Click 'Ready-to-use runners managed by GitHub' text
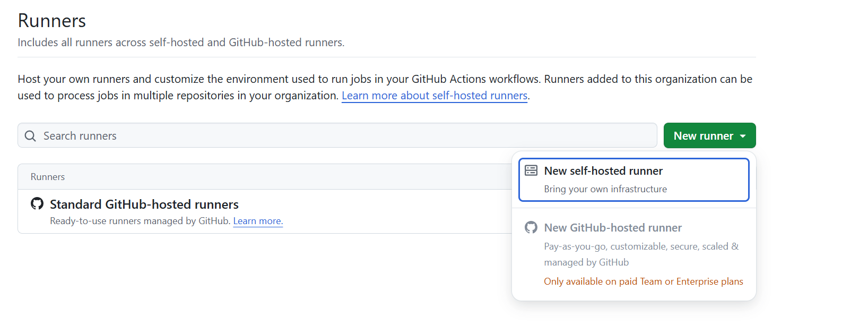Screen dimensions: 868x333 pyautogui.click(x=141, y=221)
